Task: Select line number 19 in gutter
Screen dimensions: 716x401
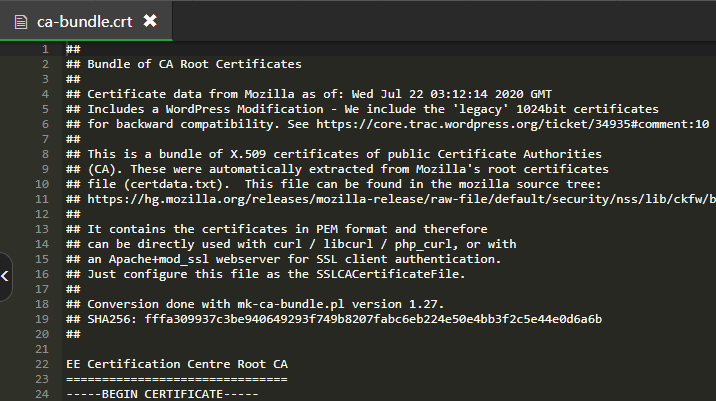Action: 42,319
